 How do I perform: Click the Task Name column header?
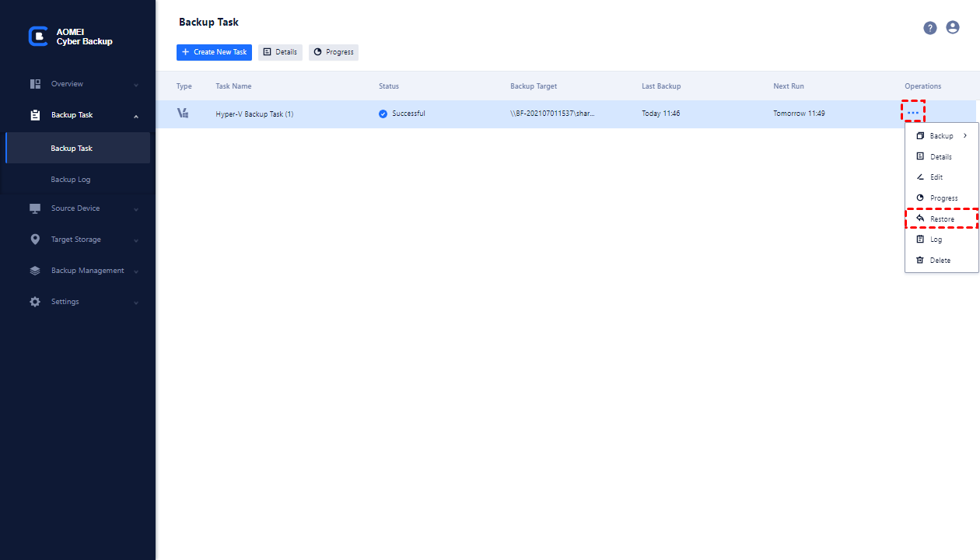[233, 86]
